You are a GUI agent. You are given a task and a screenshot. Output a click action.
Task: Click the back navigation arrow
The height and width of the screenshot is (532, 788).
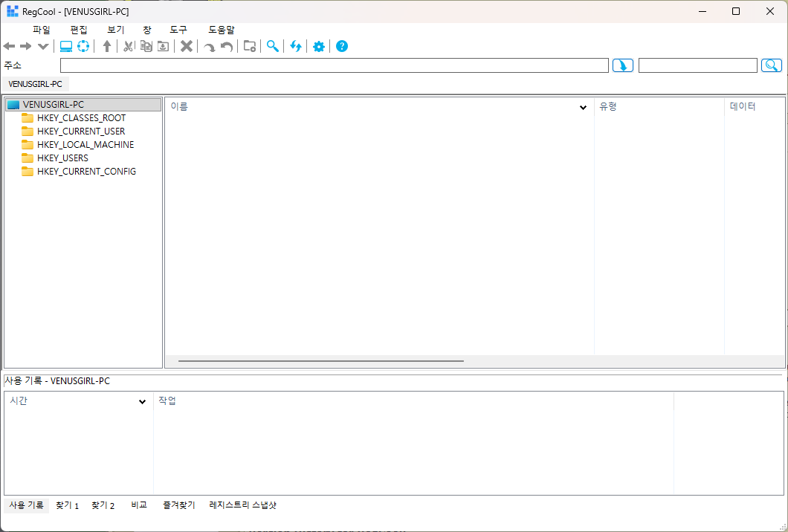[x=9, y=47]
